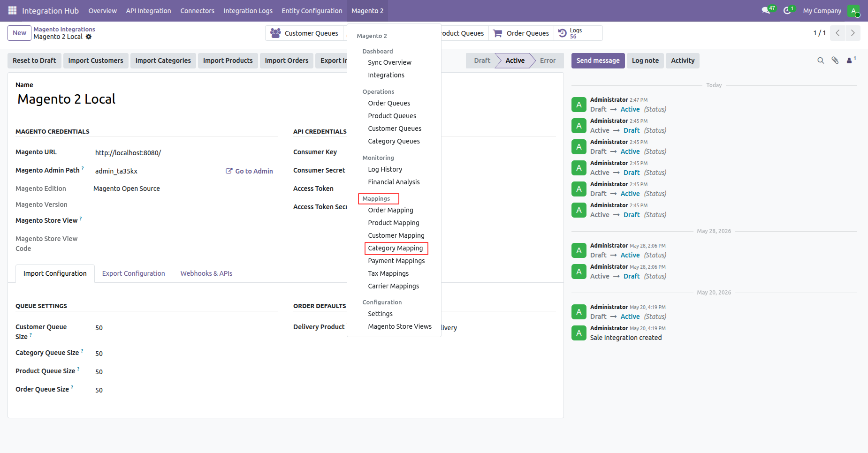Open the messages icon showing 47
Image resolution: width=868 pixels, height=453 pixels.
(768, 10)
